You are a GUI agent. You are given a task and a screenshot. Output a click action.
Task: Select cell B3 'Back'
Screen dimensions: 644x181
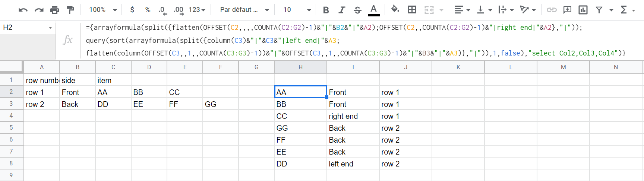78,104
